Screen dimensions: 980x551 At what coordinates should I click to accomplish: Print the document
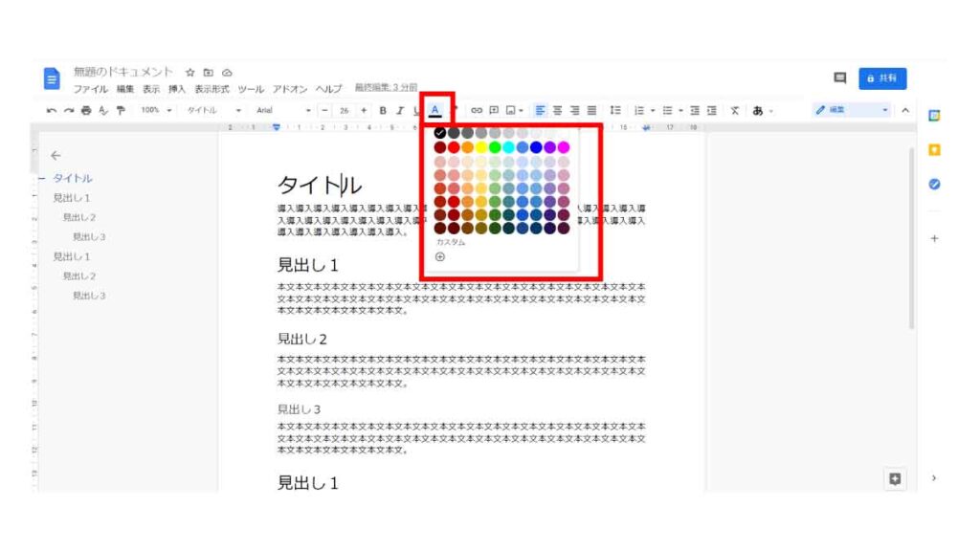[86, 111]
